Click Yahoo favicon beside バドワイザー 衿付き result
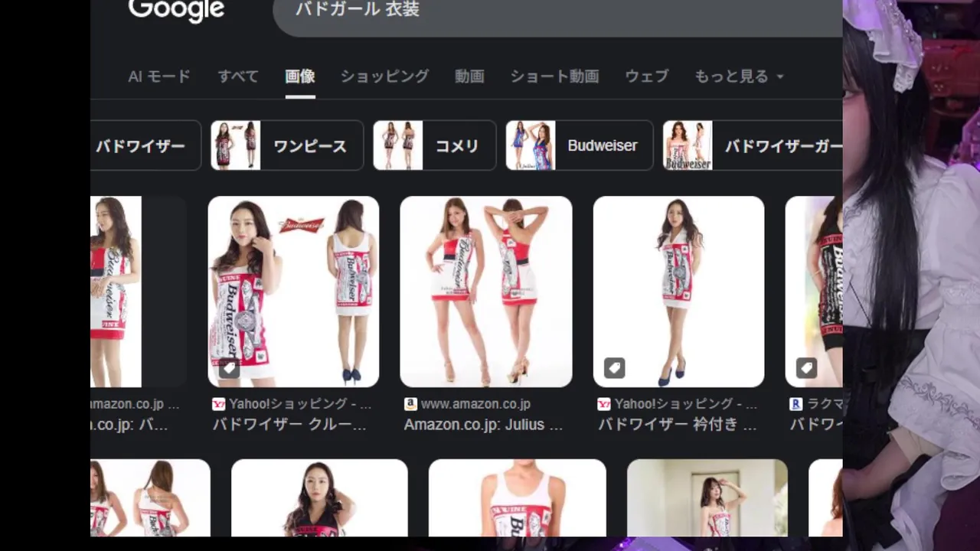This screenshot has width=980, height=551. click(x=604, y=404)
